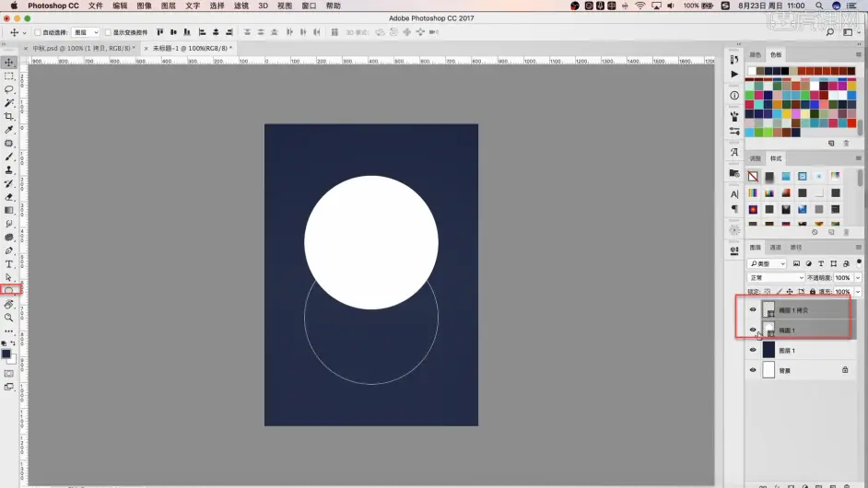Select the Crop tool
The image size is (868, 488).
(x=9, y=116)
